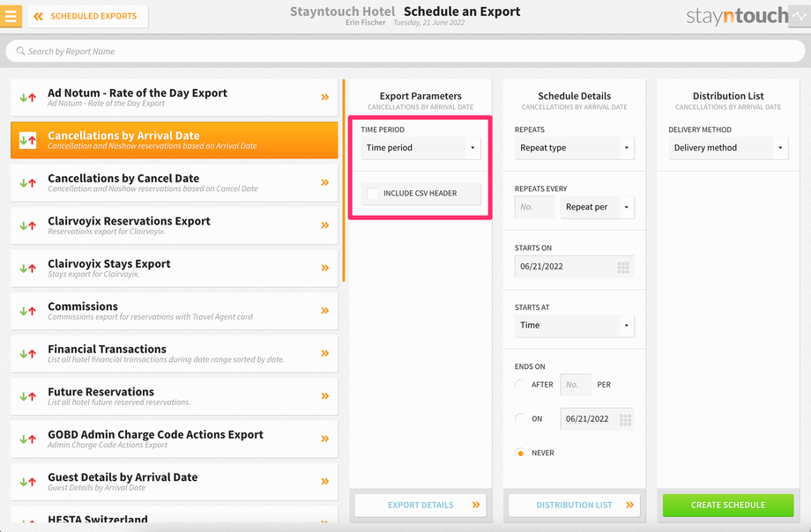The width and height of the screenshot is (811, 532).
Task: Open the Starts At Time dropdown
Action: [x=574, y=325]
